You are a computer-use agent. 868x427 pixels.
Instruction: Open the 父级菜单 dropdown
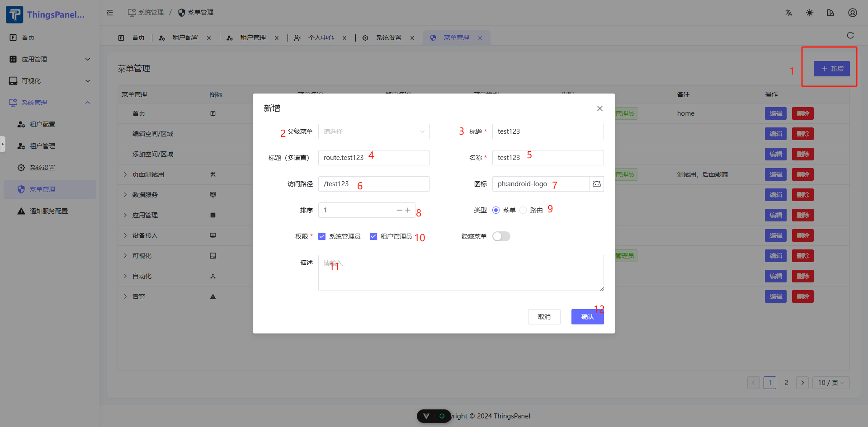[x=373, y=131]
